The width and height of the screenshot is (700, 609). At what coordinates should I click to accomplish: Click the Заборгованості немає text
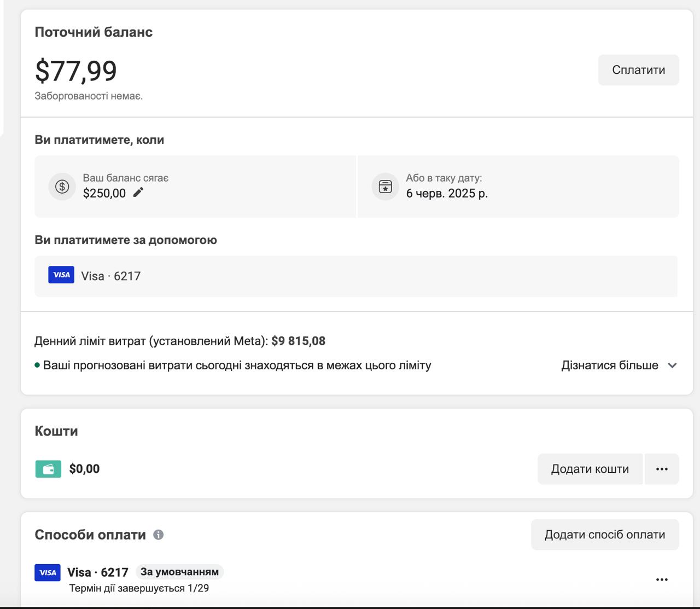point(89,96)
